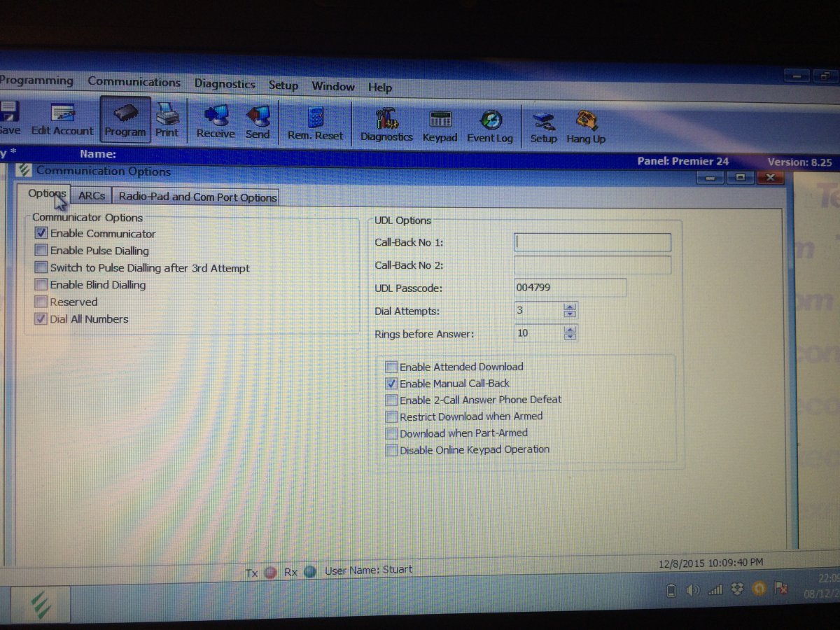Decrease Rings before Answer value

[x=570, y=337]
